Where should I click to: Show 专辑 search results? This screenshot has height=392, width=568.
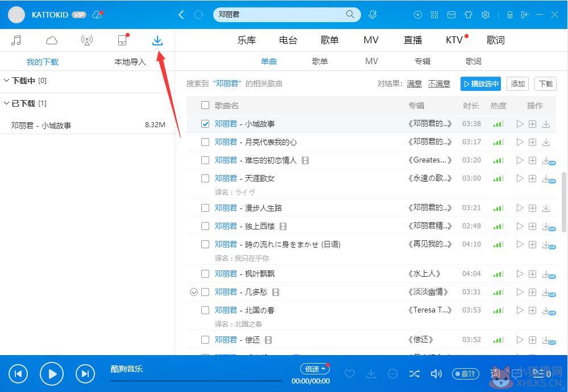pos(422,61)
